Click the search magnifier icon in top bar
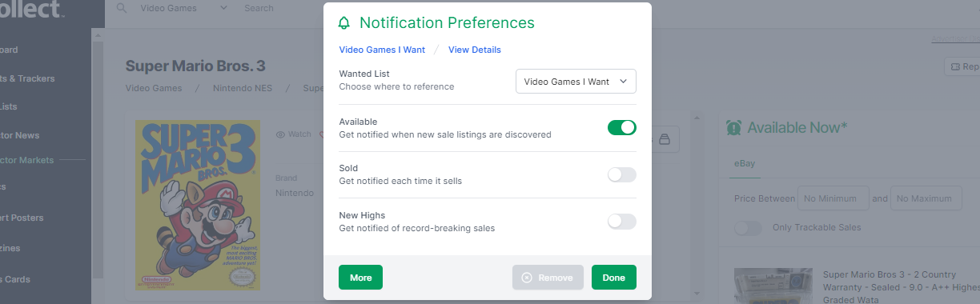This screenshot has height=304, width=980. (122, 8)
